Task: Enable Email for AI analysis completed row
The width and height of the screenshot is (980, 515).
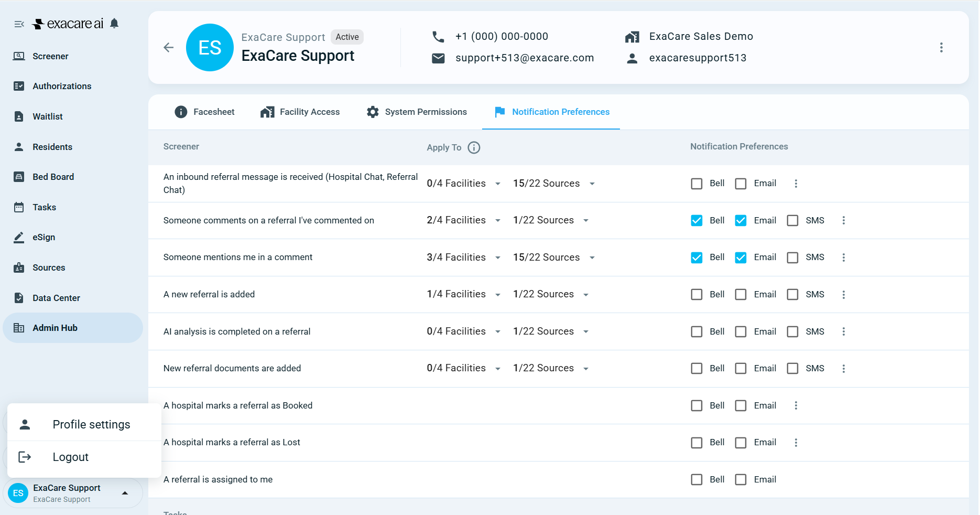Action: point(741,331)
